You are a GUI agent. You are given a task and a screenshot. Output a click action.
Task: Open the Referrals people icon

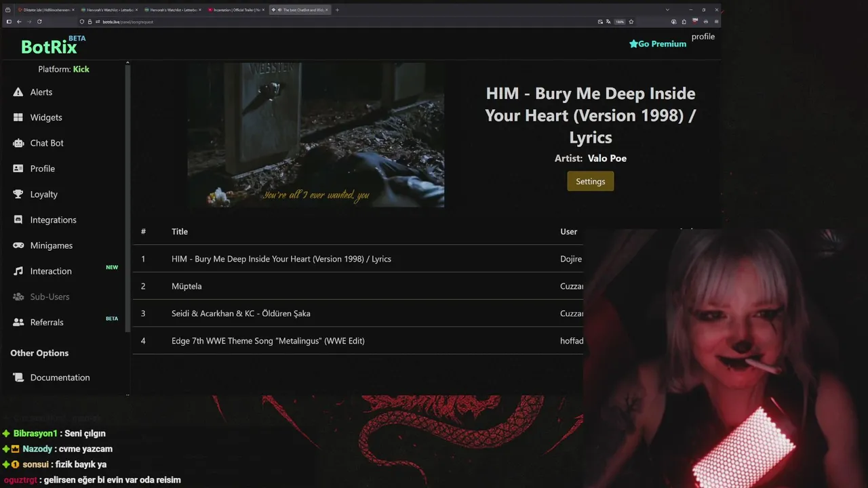pyautogui.click(x=18, y=323)
